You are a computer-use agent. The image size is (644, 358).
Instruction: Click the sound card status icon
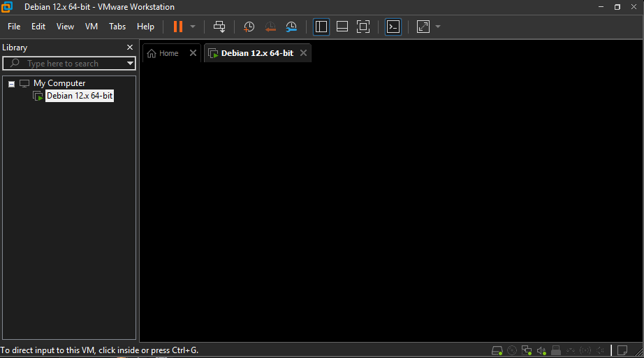(x=541, y=350)
